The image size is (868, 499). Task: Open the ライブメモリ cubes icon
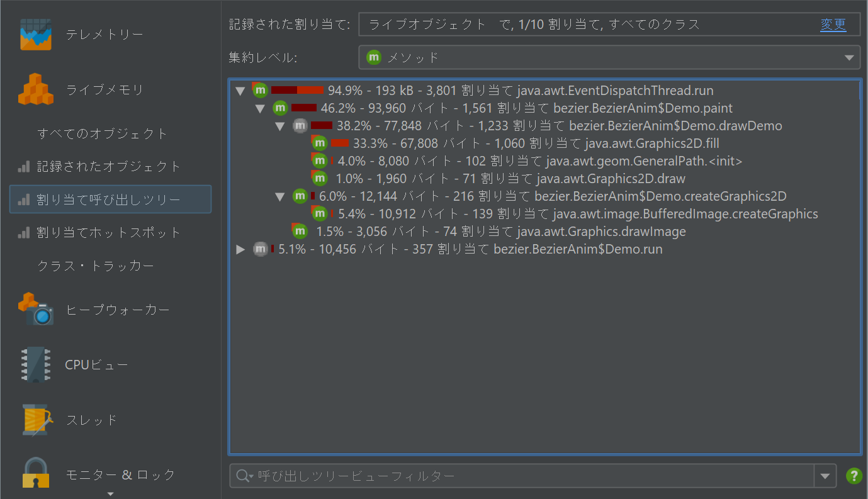click(35, 89)
